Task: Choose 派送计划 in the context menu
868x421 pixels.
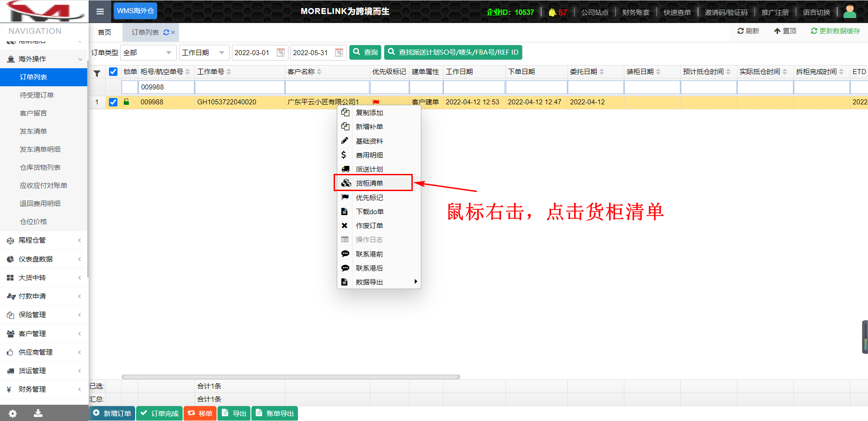Action: pos(369,169)
